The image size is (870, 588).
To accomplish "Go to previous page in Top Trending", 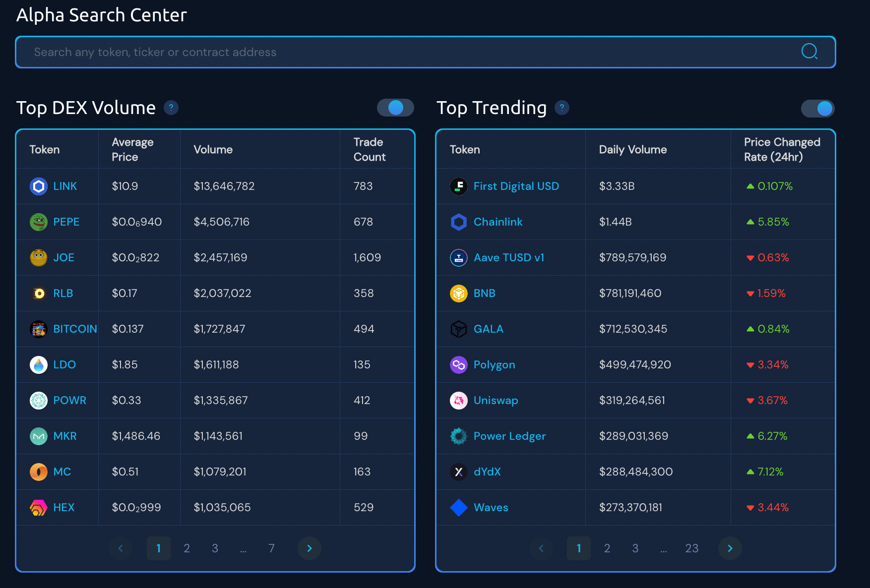I will tap(541, 548).
